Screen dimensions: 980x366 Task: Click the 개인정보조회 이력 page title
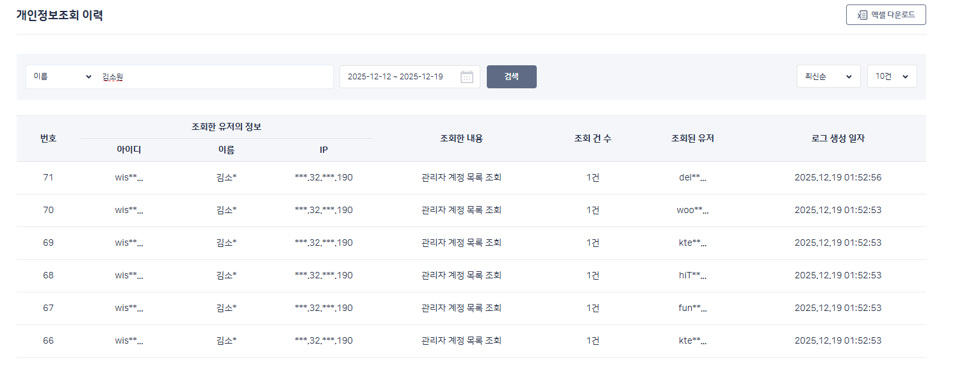(60, 16)
